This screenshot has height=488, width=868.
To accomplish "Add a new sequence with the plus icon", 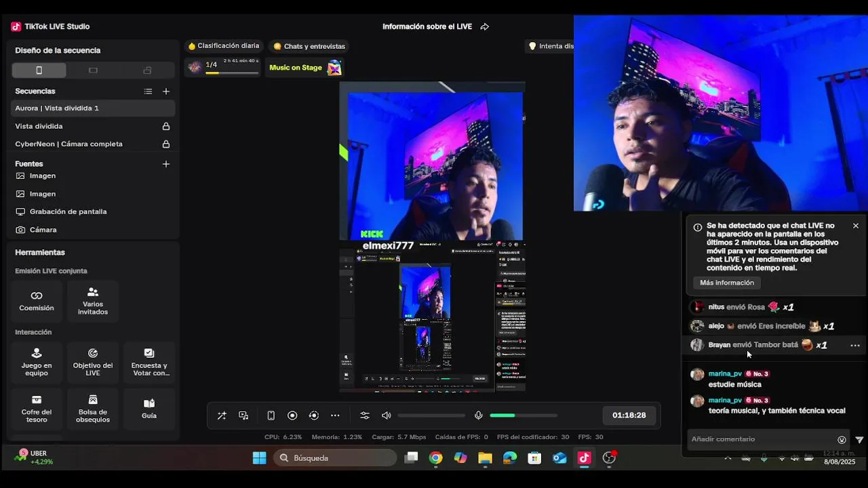I will coord(166,91).
